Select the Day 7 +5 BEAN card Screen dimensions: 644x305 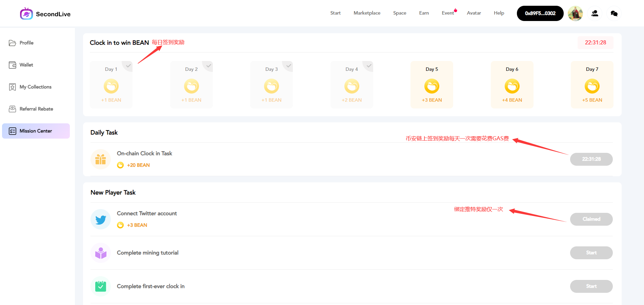[592, 85]
